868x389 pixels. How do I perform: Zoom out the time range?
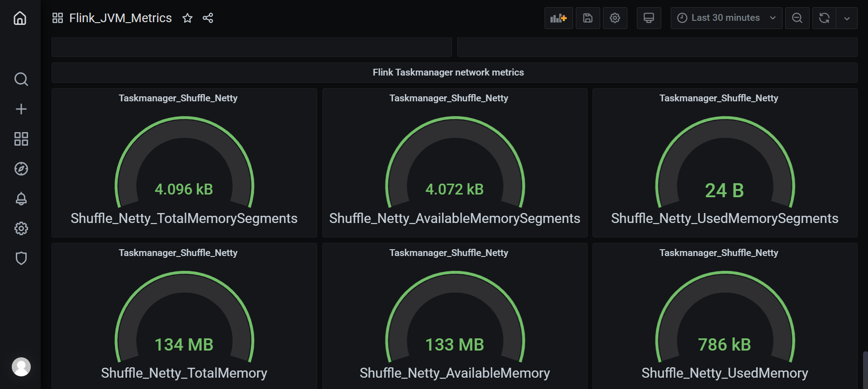(x=797, y=18)
